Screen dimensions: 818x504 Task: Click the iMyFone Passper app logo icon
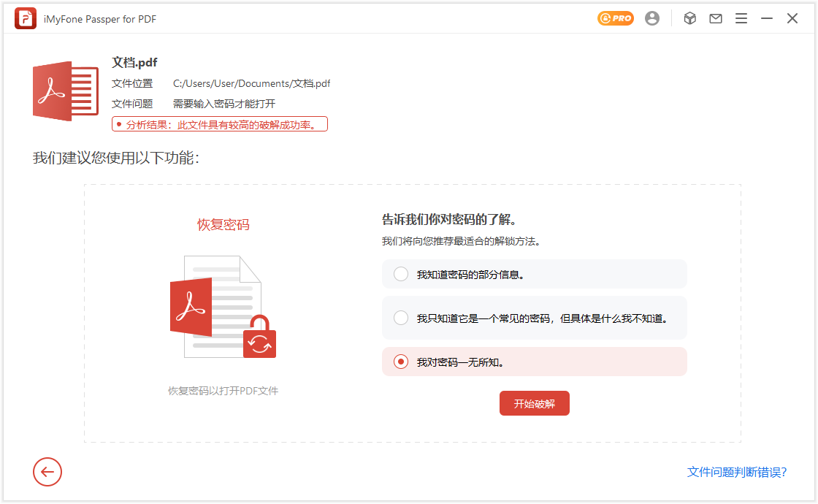click(x=25, y=19)
